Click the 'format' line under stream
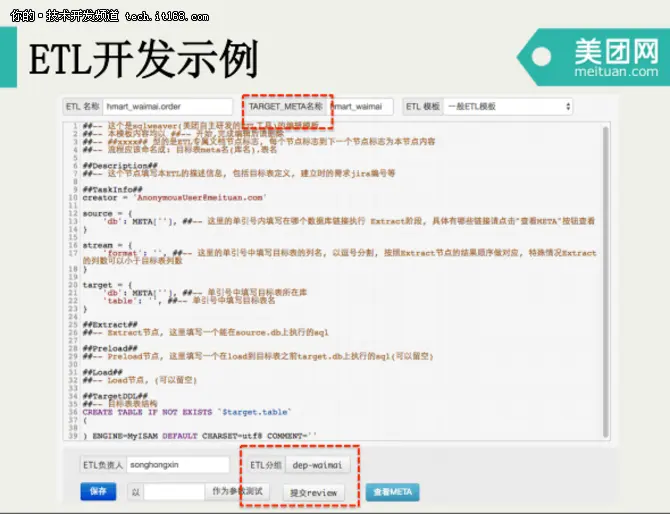670x514 pixels. point(339,257)
